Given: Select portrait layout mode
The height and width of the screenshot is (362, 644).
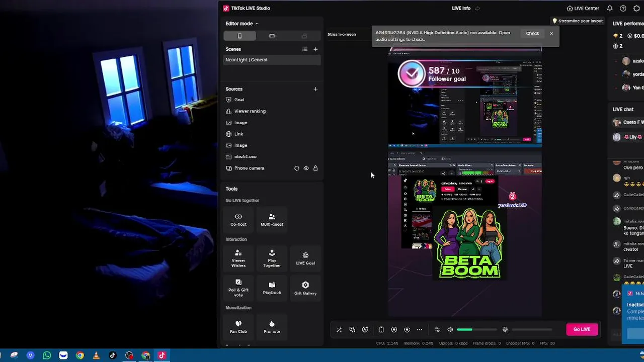Looking at the screenshot, I should (239, 36).
